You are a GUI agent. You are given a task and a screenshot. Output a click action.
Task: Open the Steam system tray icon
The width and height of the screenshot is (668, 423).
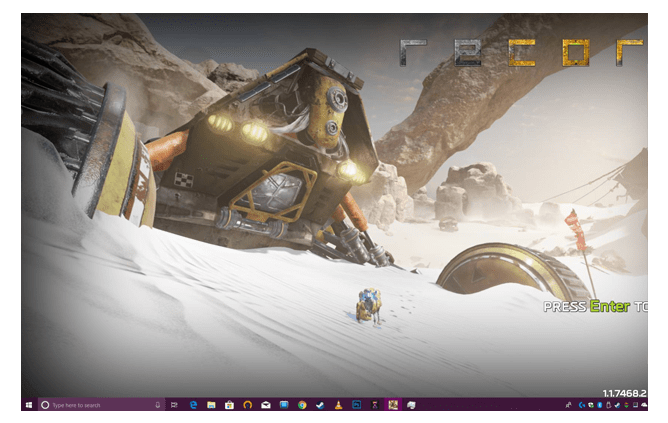pyautogui.click(x=617, y=405)
